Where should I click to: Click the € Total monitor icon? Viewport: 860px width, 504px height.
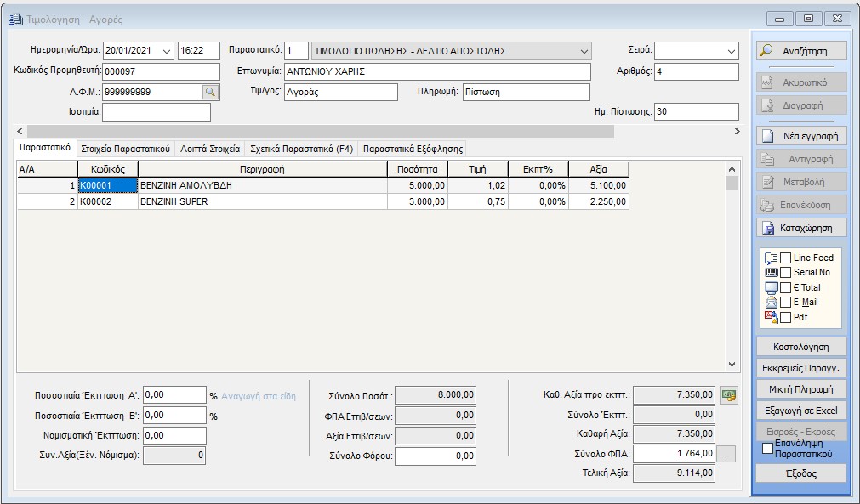click(x=772, y=287)
